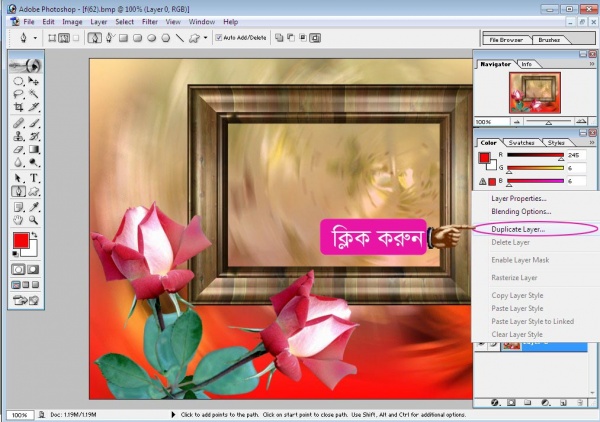Switch to the Styles tab
The width and height of the screenshot is (600, 422).
[556, 143]
